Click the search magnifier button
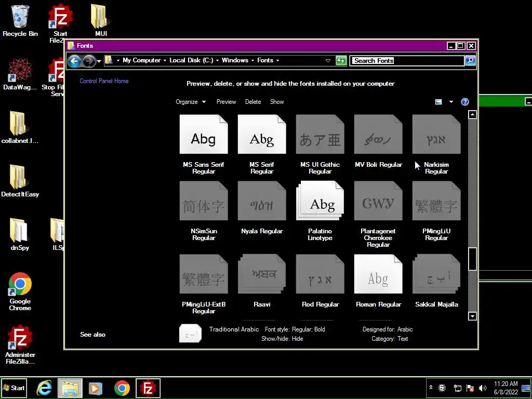Screen dimensions: 532x399 [x=470, y=61]
